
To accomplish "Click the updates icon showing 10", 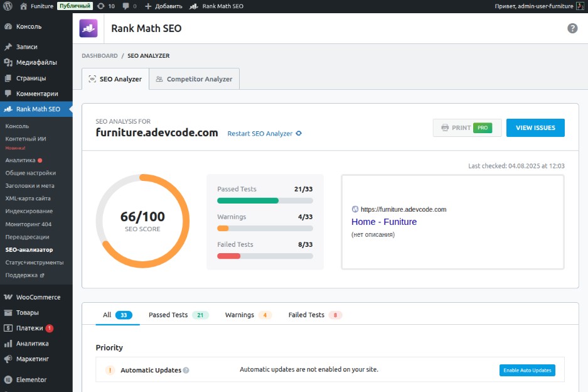I will click(x=101, y=6).
